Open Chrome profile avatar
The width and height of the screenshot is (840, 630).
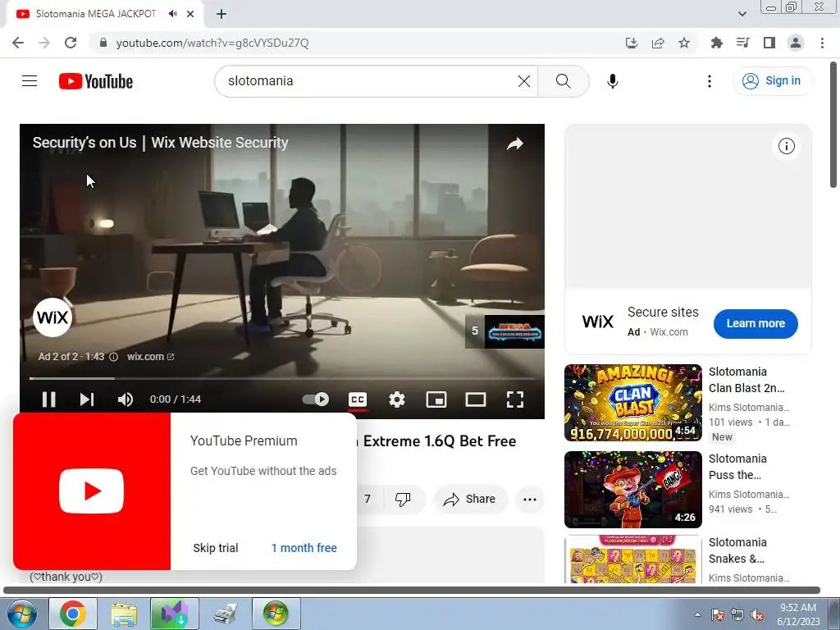(x=796, y=43)
